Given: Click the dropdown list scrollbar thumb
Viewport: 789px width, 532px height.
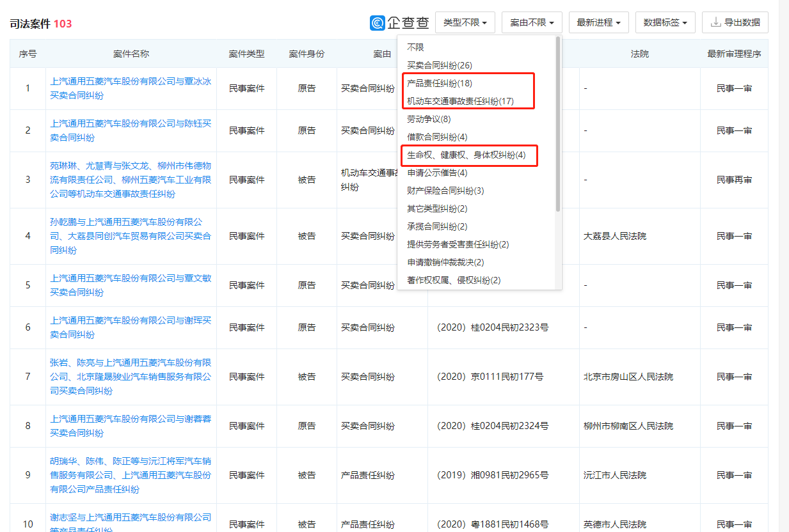Looking at the screenshot, I should click(558, 123).
